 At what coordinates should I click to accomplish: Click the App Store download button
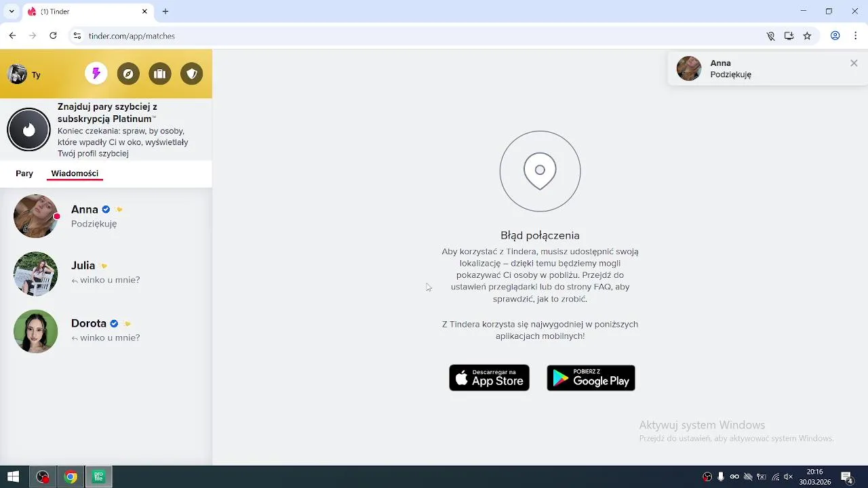point(489,378)
